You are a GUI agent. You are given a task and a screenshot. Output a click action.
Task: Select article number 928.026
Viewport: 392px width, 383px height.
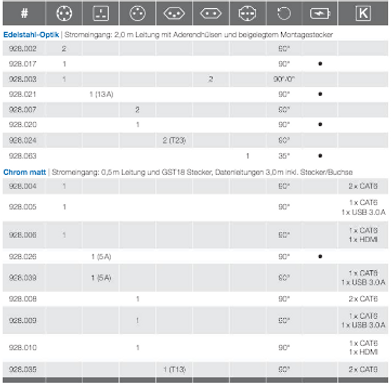[23, 257]
